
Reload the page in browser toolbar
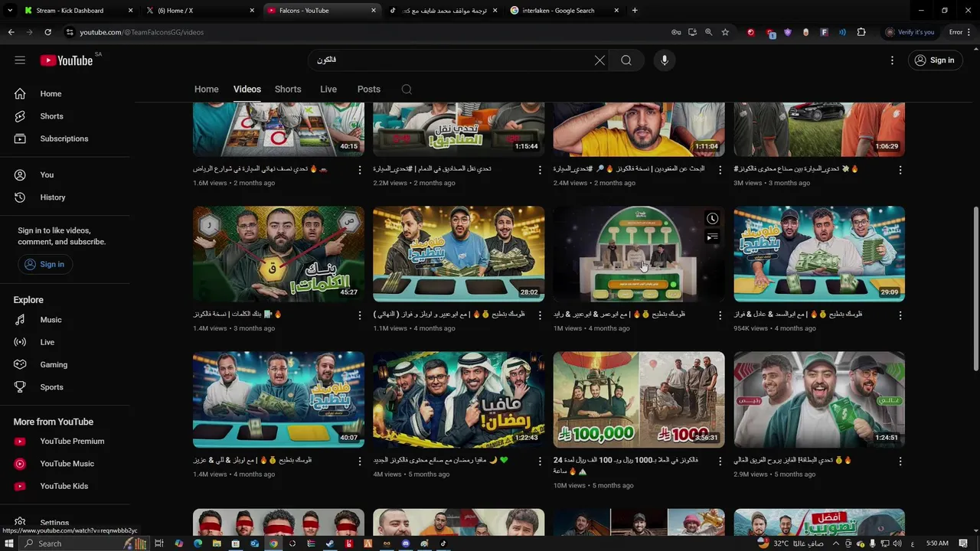pyautogui.click(x=47, y=32)
